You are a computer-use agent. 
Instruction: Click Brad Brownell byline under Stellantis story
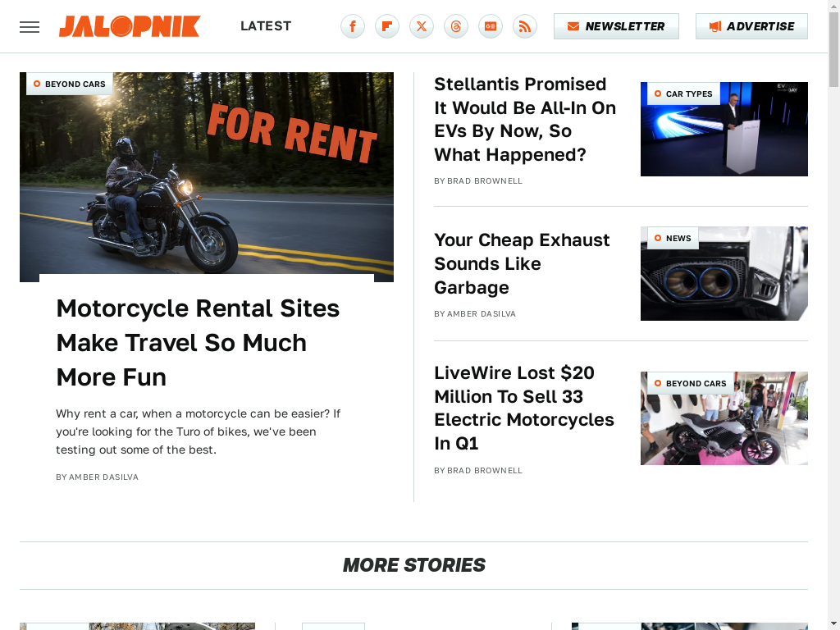point(485,181)
